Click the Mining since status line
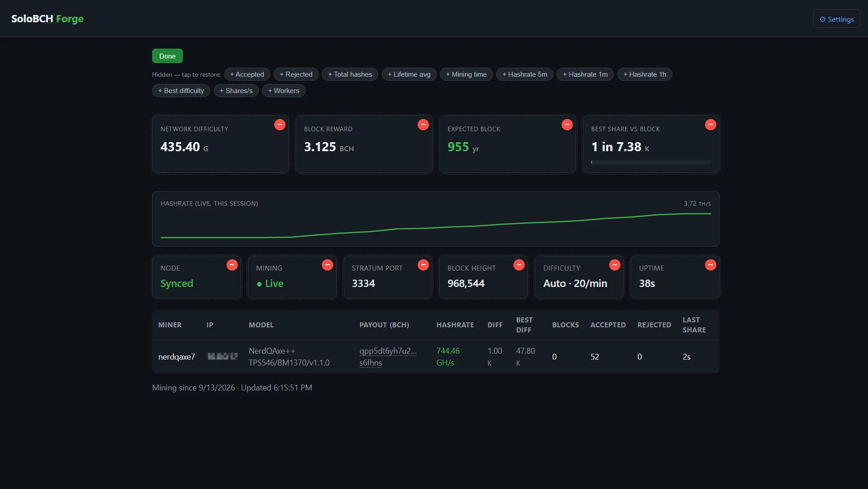This screenshot has width=868, height=489. pyautogui.click(x=232, y=388)
